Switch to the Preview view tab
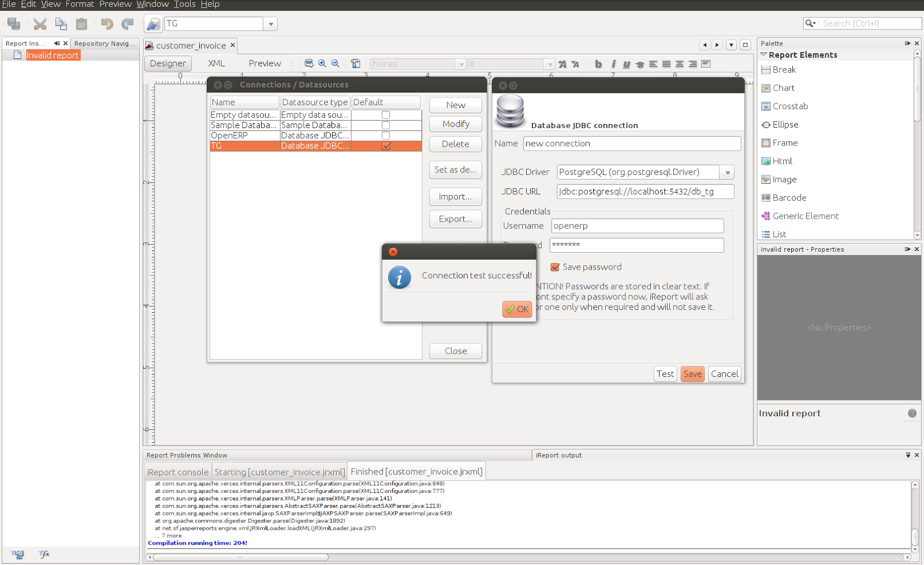The height and width of the screenshot is (565, 924). coord(265,63)
